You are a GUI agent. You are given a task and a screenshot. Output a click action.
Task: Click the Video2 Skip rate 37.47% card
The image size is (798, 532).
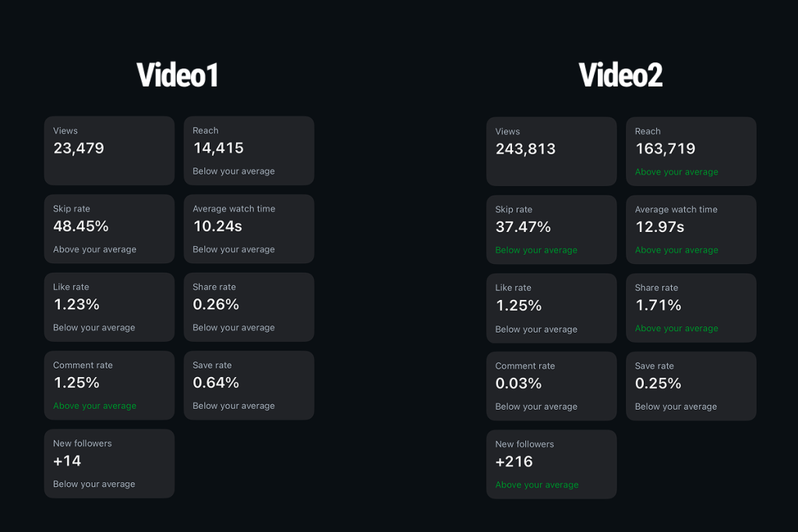[552, 230]
